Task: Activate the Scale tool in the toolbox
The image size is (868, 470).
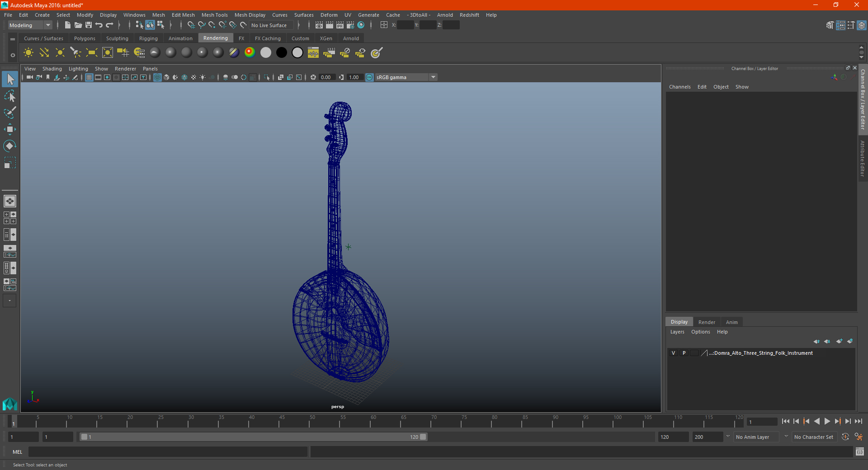Action: coord(10,163)
